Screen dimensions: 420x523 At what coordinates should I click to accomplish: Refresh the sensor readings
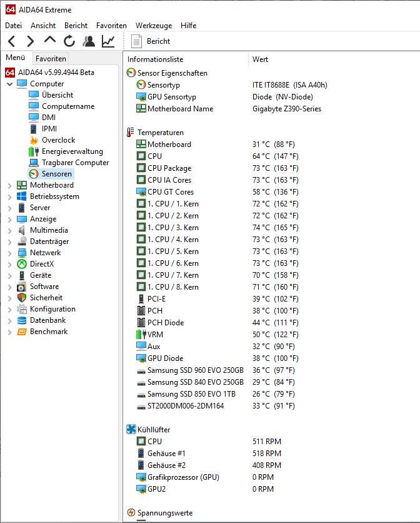[x=69, y=41]
